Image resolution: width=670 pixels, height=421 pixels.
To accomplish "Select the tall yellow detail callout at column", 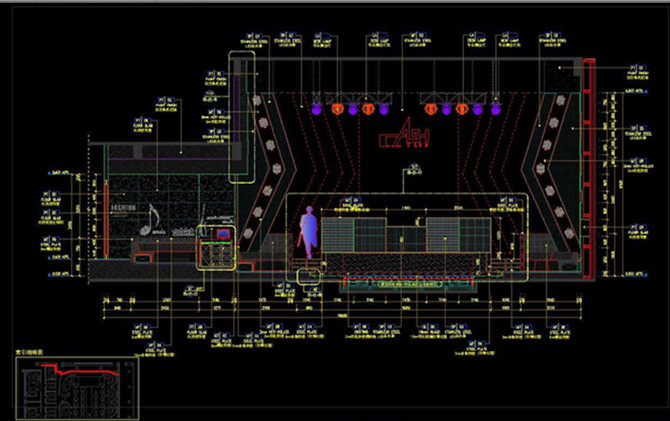I will click(x=242, y=117).
